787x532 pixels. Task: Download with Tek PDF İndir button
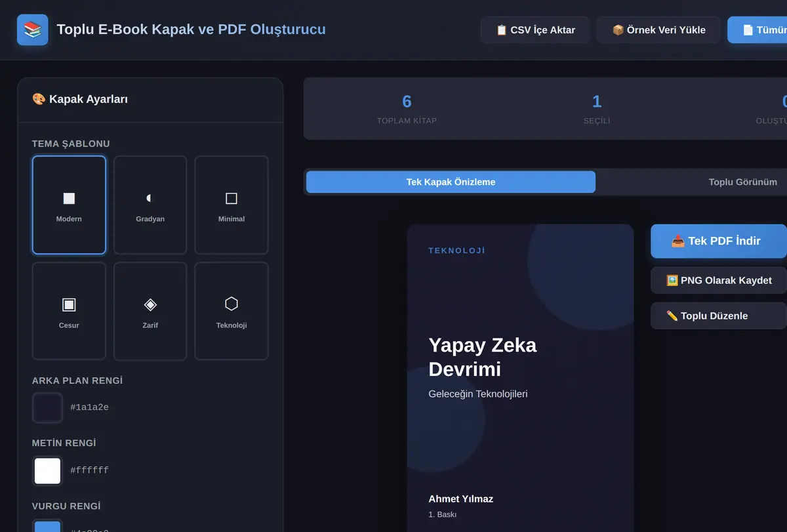[x=719, y=241]
